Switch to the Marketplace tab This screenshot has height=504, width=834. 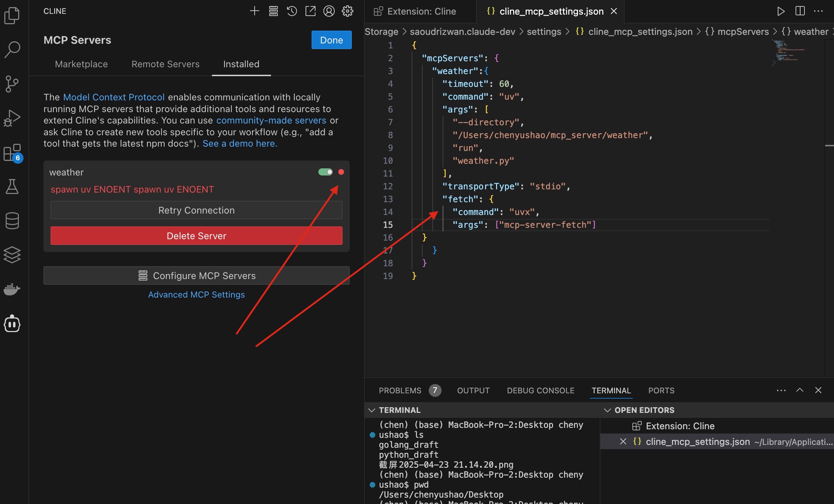pos(81,64)
